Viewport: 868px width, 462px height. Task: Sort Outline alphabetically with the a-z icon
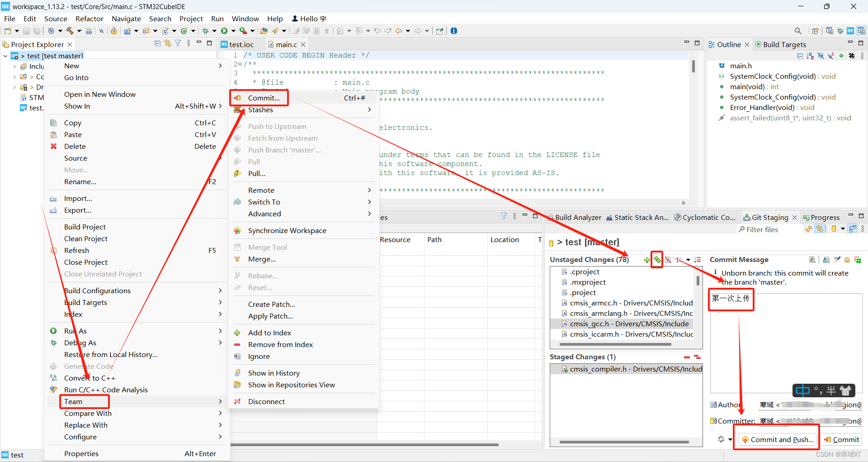tap(810, 56)
